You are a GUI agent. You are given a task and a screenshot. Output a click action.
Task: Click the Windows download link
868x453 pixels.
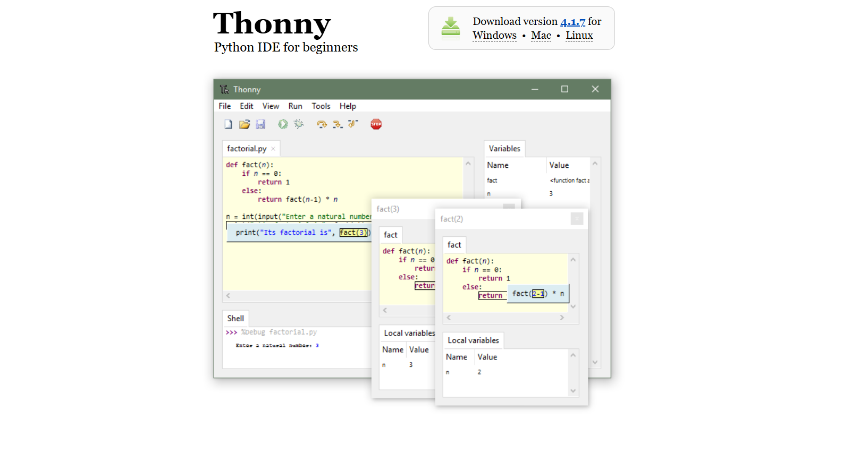pos(494,36)
